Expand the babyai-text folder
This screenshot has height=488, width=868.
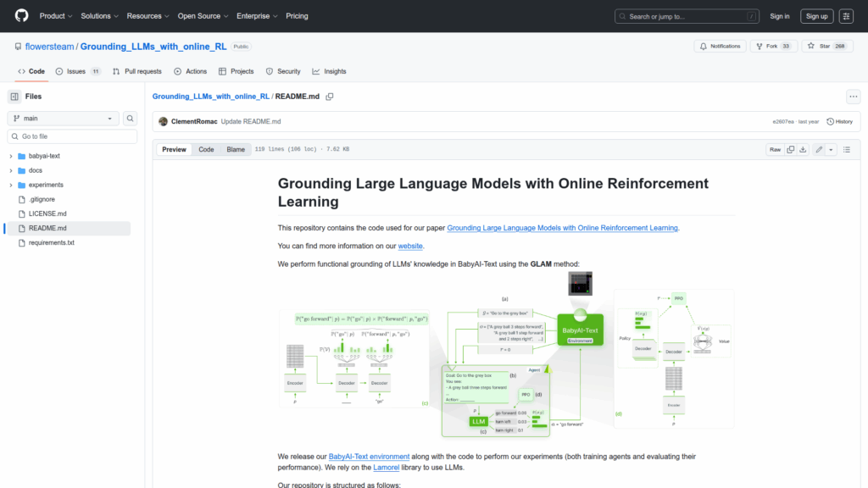point(10,156)
